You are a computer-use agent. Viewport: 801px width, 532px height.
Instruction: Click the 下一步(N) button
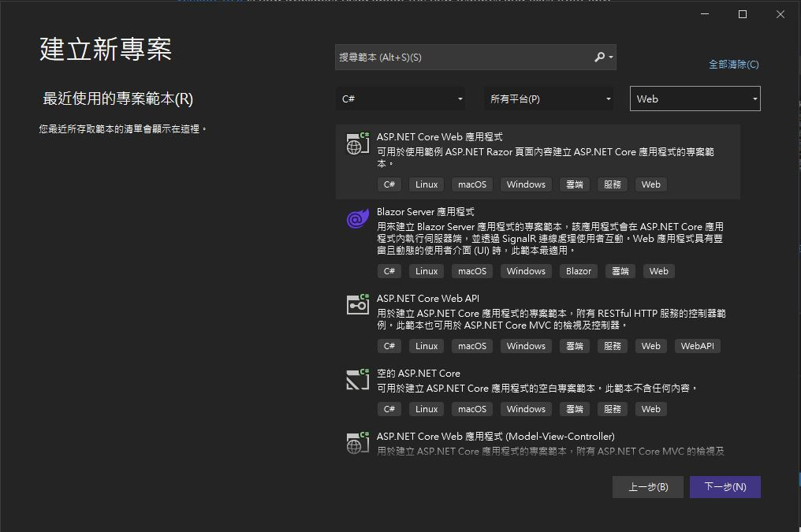(725, 487)
